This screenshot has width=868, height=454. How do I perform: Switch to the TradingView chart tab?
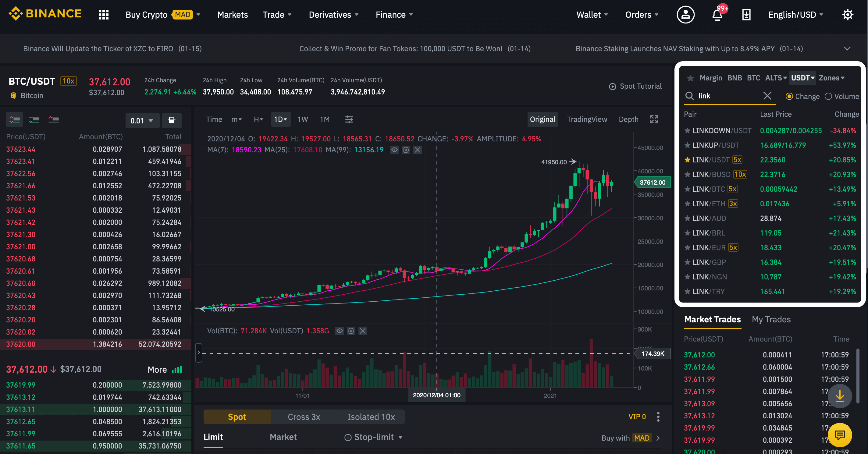click(587, 119)
